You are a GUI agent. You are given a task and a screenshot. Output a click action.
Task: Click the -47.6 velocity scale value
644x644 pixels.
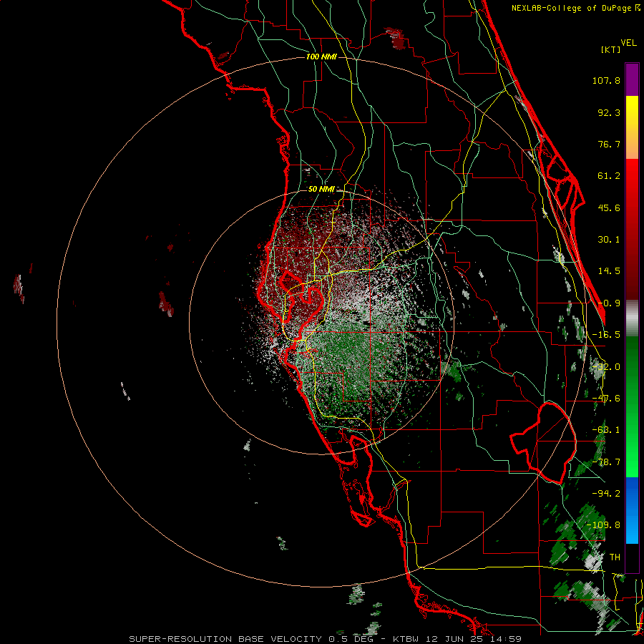pyautogui.click(x=606, y=399)
